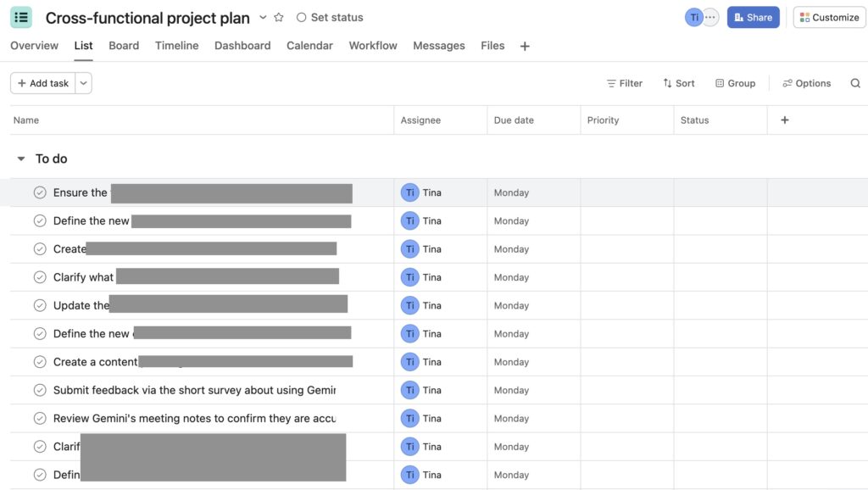This screenshot has width=868, height=490.
Task: Open the Sort options
Action: pyautogui.click(x=678, y=83)
